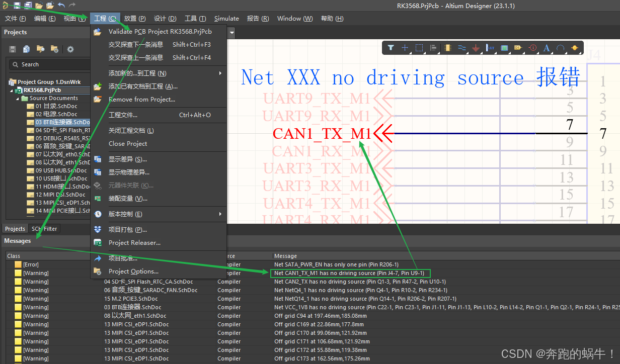Click the folder-with-magnifier icon in the Projects panel
This screenshot has width=620, height=364.
tap(41, 49)
